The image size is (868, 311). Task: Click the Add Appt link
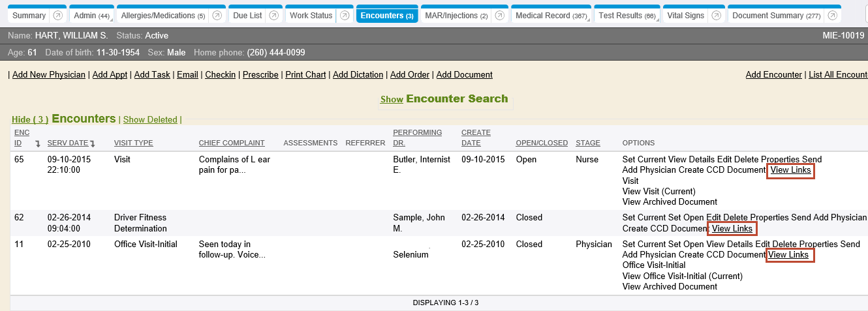[110, 75]
